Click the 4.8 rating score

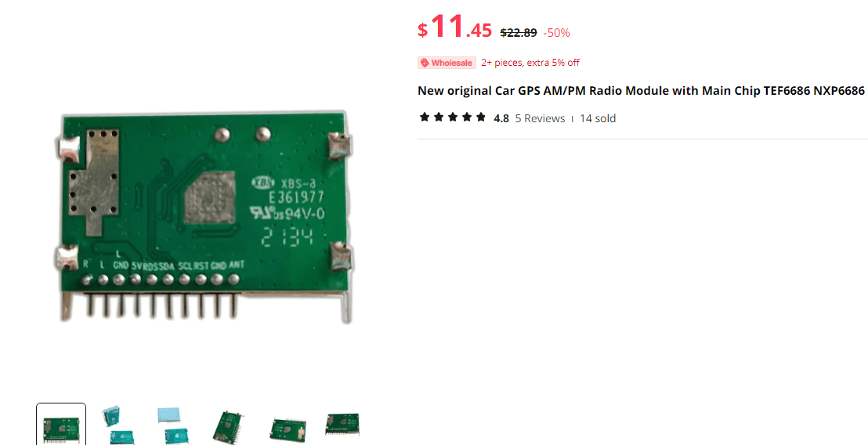click(501, 118)
